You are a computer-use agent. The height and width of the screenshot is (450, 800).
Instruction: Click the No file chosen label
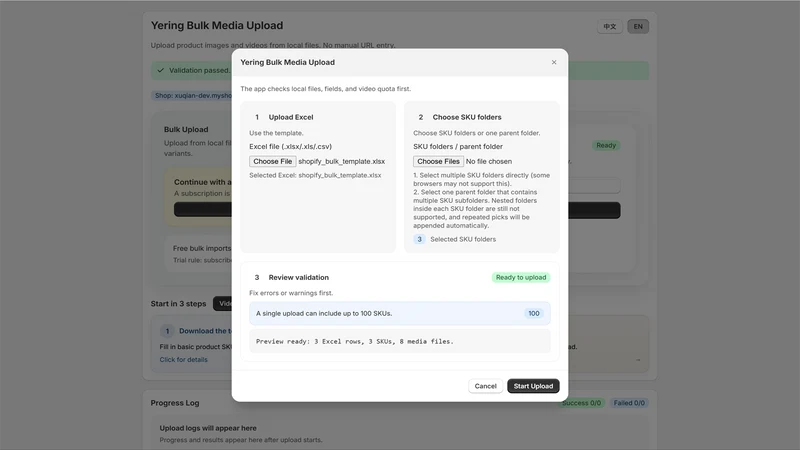489,161
